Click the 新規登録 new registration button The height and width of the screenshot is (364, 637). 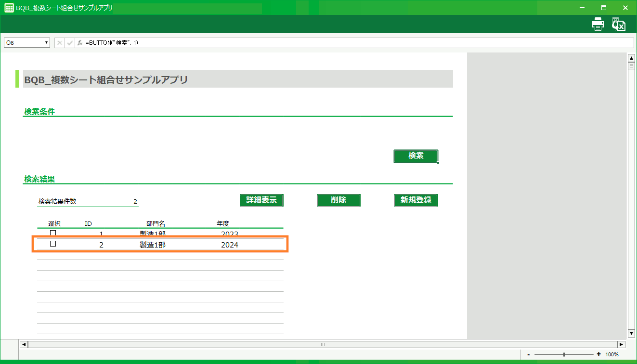[x=416, y=200]
